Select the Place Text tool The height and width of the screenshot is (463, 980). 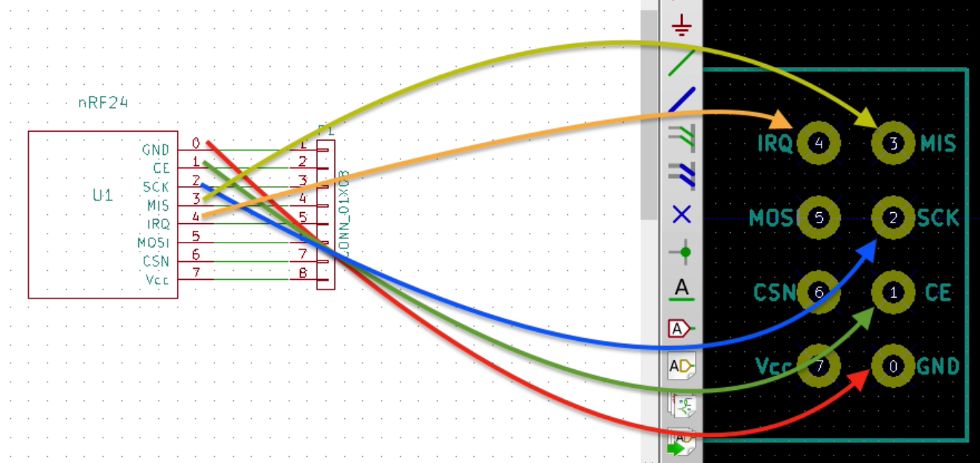pos(681,290)
